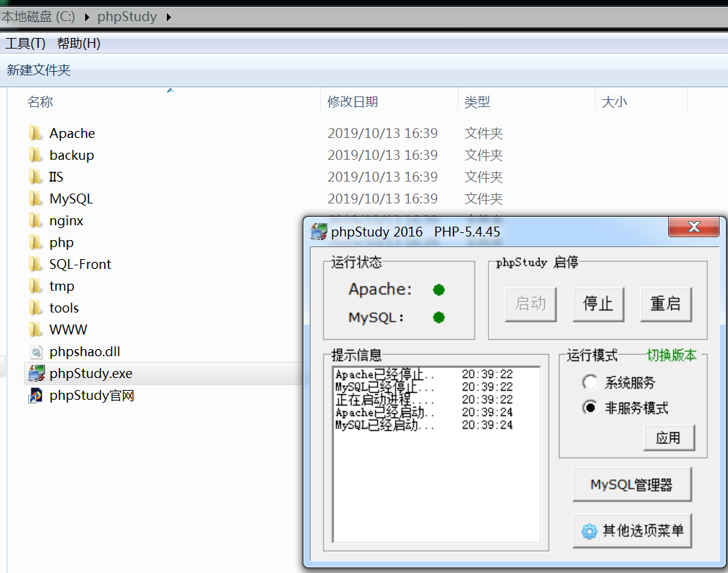The height and width of the screenshot is (573, 728).
Task: Click the phpshao.dll file name
Action: tap(85, 352)
